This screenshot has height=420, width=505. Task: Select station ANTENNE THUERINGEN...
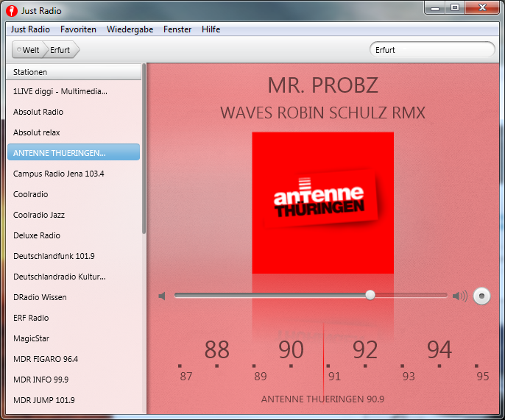tap(74, 152)
